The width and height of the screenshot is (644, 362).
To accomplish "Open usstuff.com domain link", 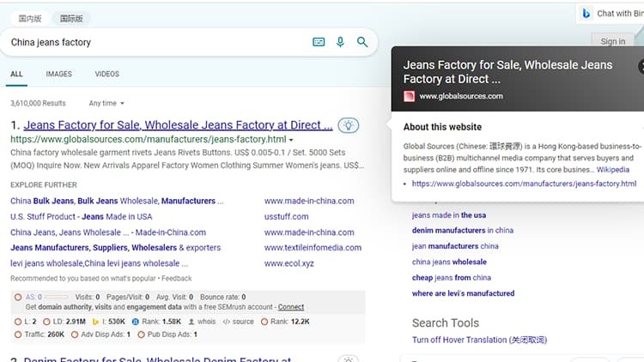I will tap(286, 217).
